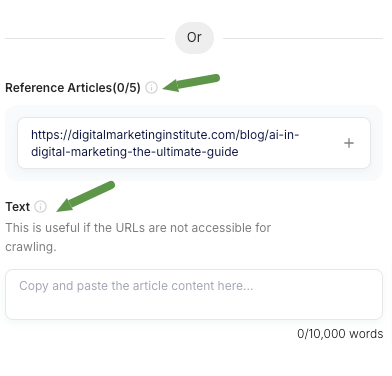The image size is (392, 376).
Task: Focus the article content text area
Action: (x=194, y=294)
